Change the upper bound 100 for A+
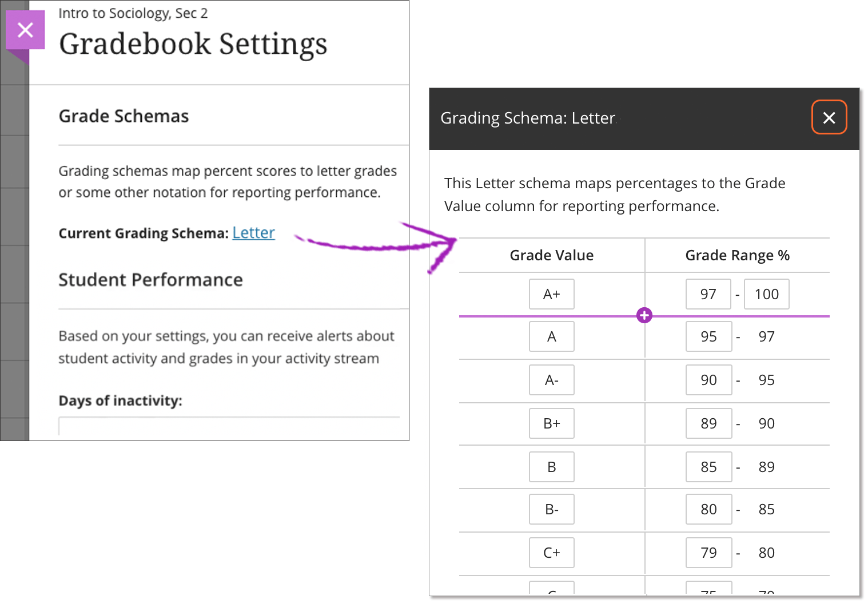Screen dimensions: 868x603 [x=766, y=294]
